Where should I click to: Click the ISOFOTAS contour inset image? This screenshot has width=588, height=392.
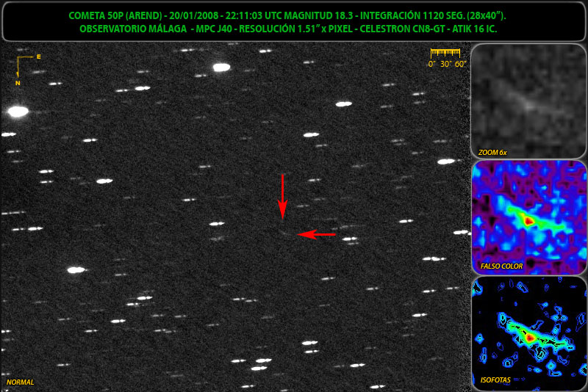[528, 333]
